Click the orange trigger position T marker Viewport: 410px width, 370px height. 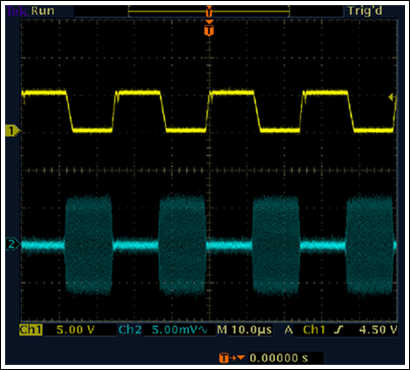pos(209,28)
